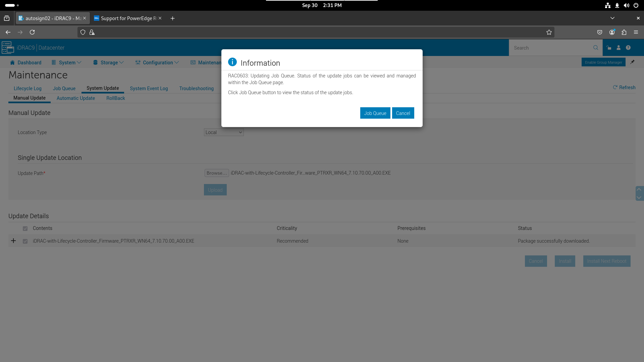Open the power menu tray icon
The image size is (644, 362).
636,5
